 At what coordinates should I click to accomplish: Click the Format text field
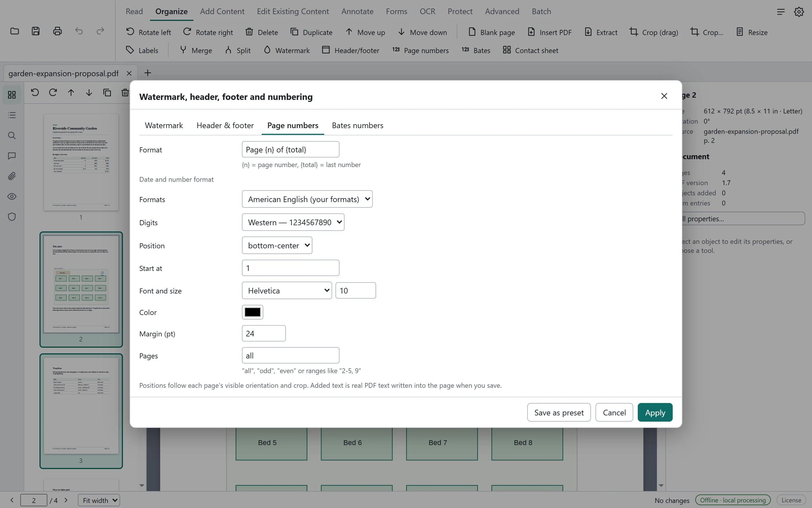tap(290, 150)
